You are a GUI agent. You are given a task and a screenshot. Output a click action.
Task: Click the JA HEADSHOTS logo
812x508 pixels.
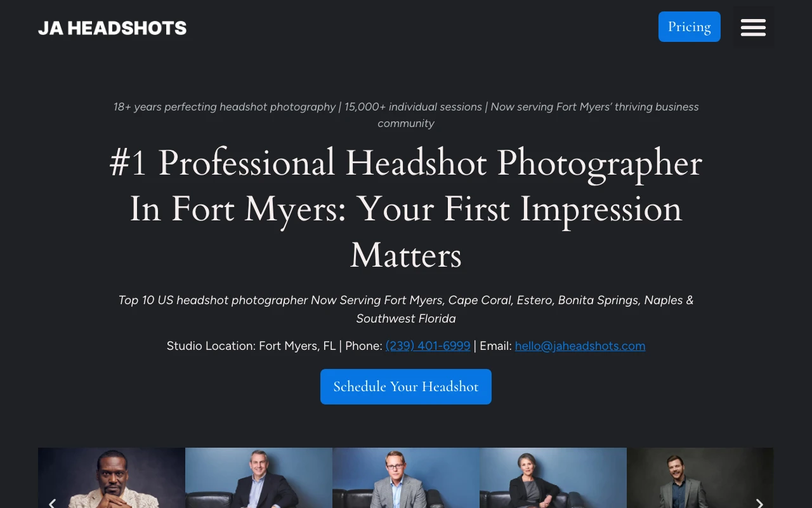pos(112,28)
